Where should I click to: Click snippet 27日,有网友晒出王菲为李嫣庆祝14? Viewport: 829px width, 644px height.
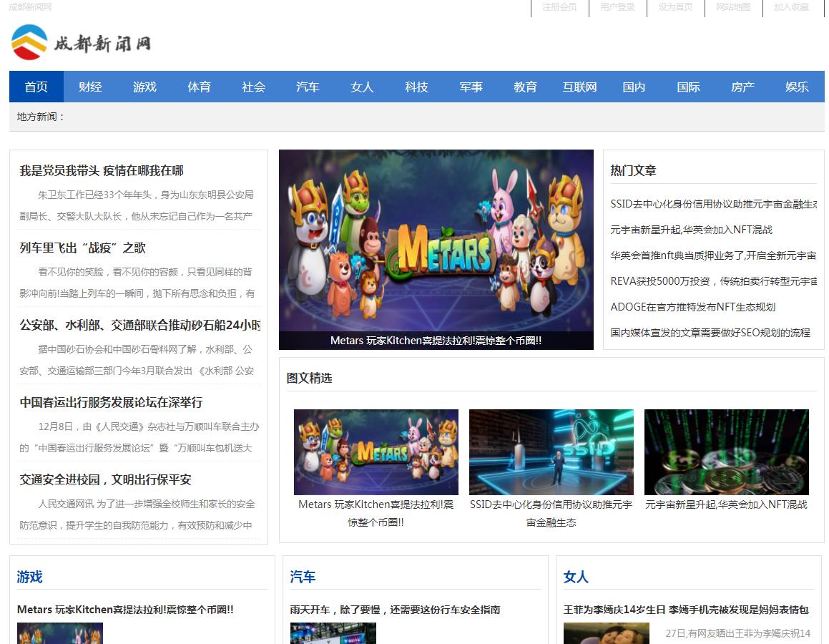[x=737, y=633]
